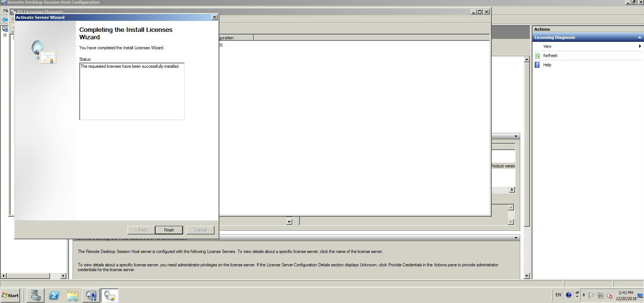Open Windows Explorer from the taskbar
Screen dimensions: 644x303
pos(73,295)
